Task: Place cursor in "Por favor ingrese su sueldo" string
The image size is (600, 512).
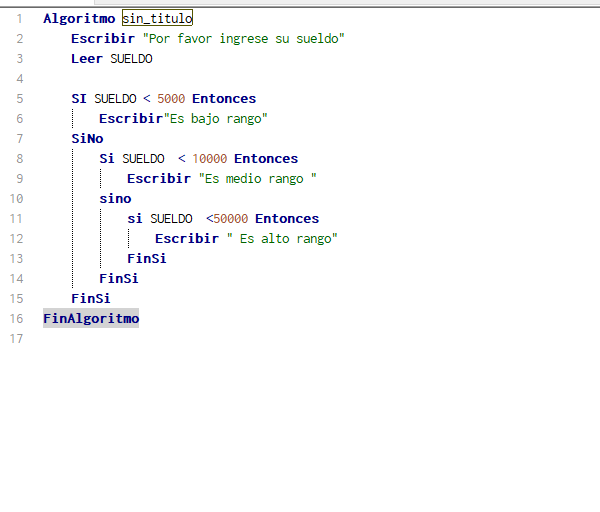Action: [x=244, y=38]
